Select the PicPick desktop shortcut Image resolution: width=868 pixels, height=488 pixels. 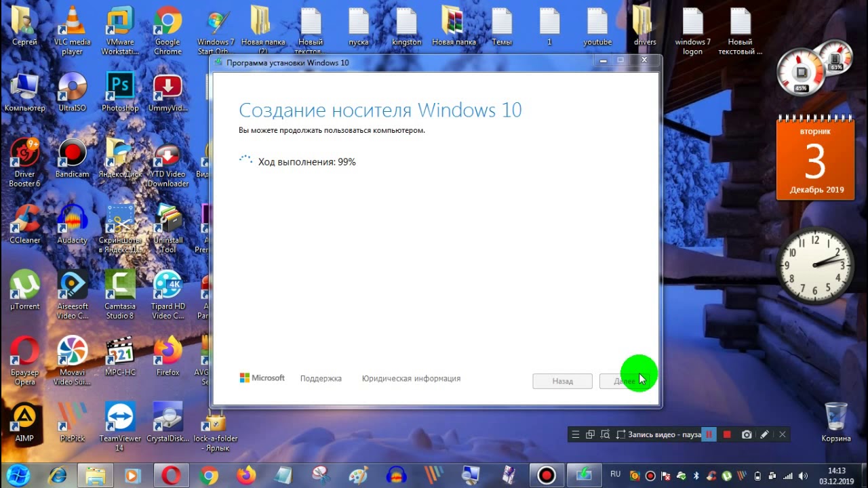coord(72,423)
